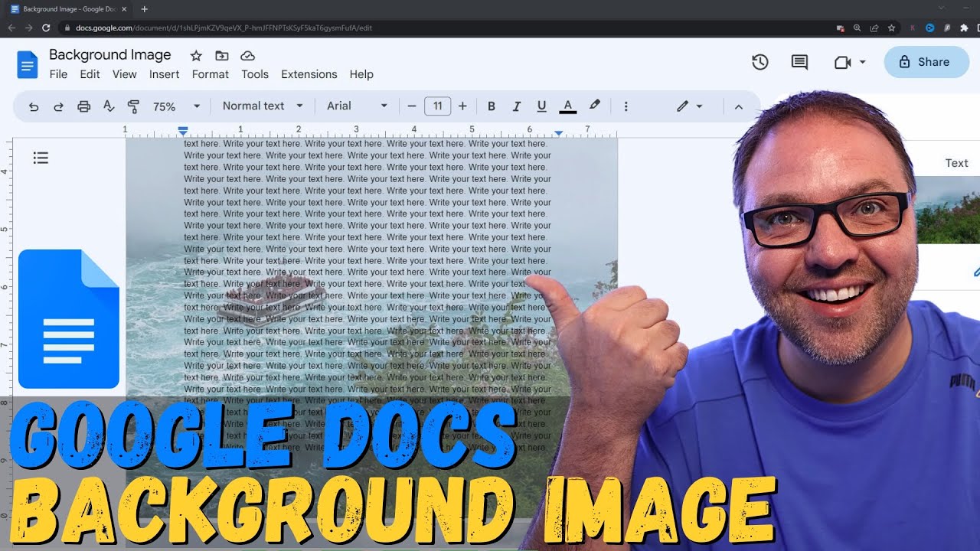Click the document title Background Image
980x551 pixels.
click(110, 54)
